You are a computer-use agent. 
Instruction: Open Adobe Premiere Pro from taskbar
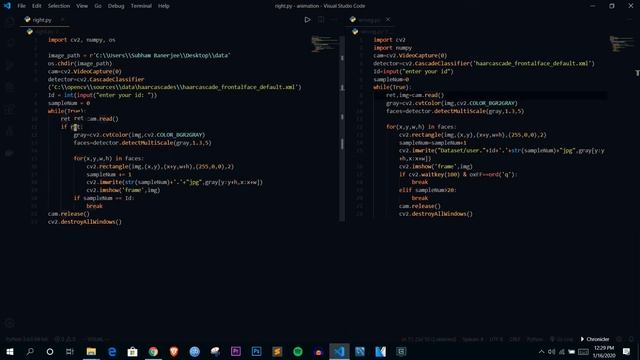pyautogui.click(x=236, y=351)
